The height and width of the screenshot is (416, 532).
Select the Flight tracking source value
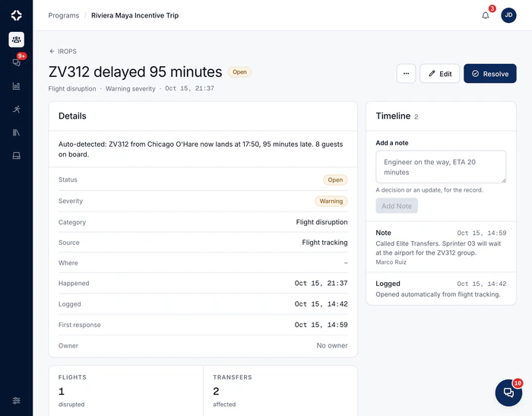click(x=325, y=243)
